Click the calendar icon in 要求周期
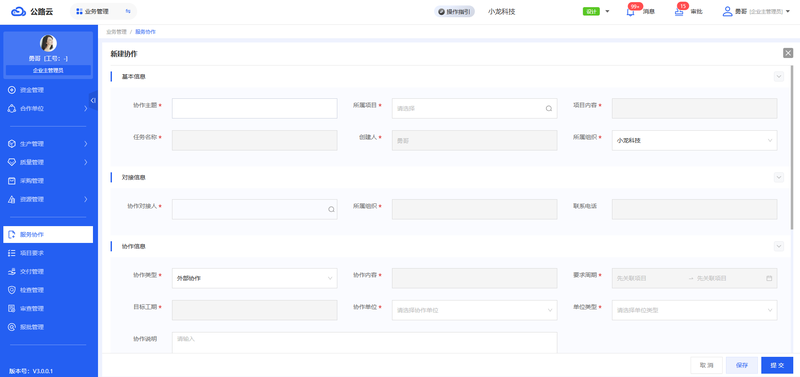800x377 pixels. click(769, 279)
